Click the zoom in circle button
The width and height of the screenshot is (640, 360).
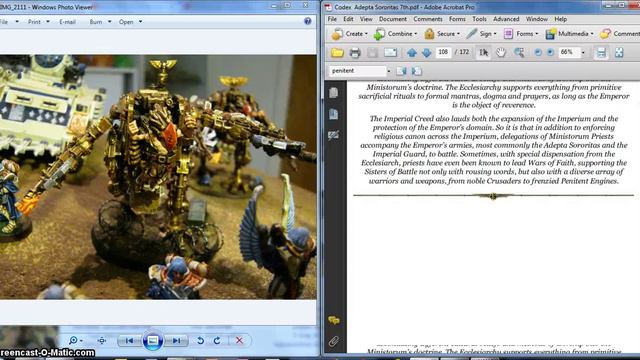(x=550, y=52)
